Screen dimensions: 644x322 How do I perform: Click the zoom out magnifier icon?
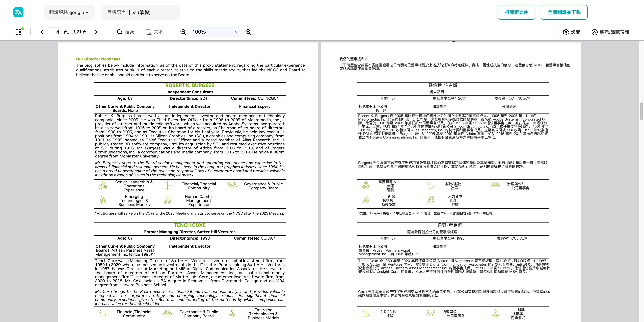tap(183, 32)
